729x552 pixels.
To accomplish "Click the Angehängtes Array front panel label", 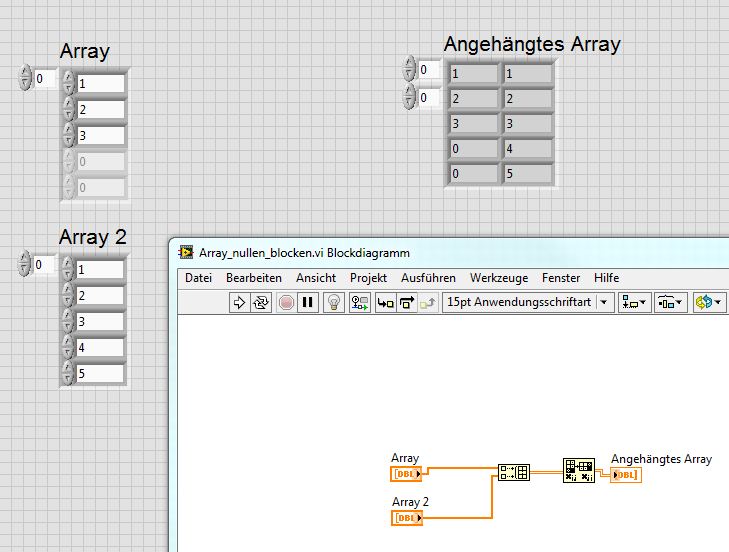I will click(x=532, y=44).
